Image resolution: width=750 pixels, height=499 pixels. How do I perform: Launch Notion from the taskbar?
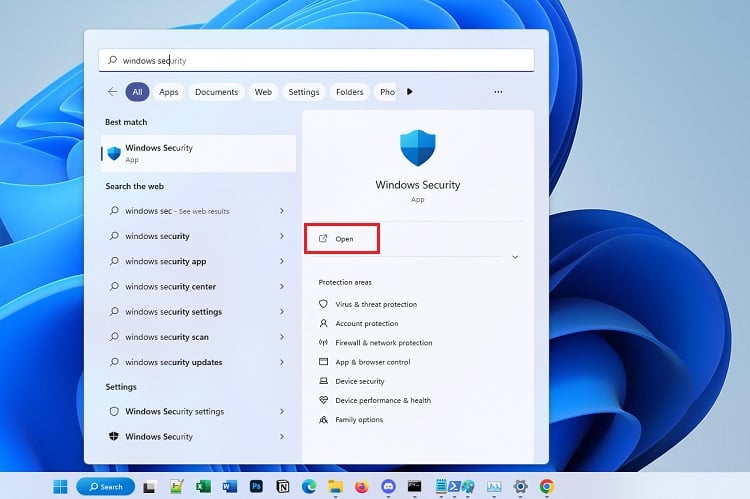click(283, 487)
